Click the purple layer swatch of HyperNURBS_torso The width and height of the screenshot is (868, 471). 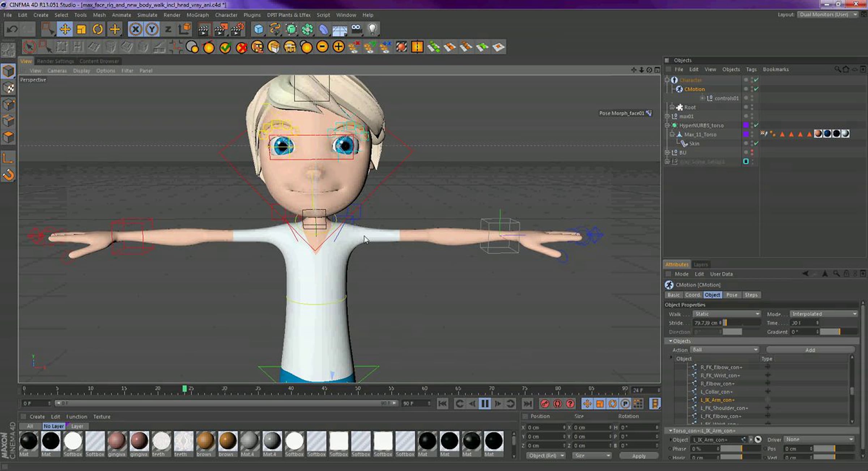(x=746, y=125)
